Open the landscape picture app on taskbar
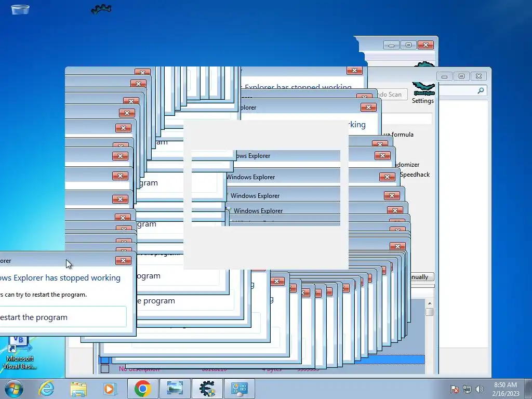The height and width of the screenshot is (399, 532). click(x=175, y=389)
